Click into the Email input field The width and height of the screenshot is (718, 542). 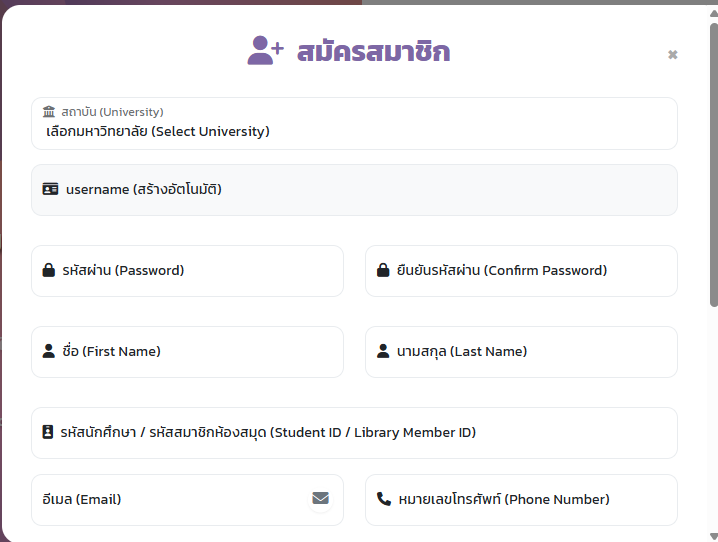[187, 500]
